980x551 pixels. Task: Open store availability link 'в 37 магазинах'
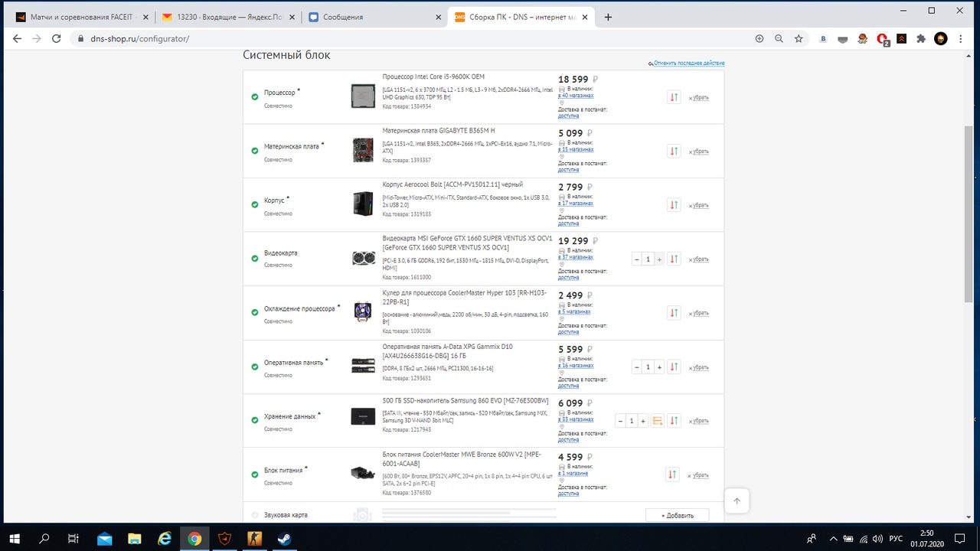(576, 257)
